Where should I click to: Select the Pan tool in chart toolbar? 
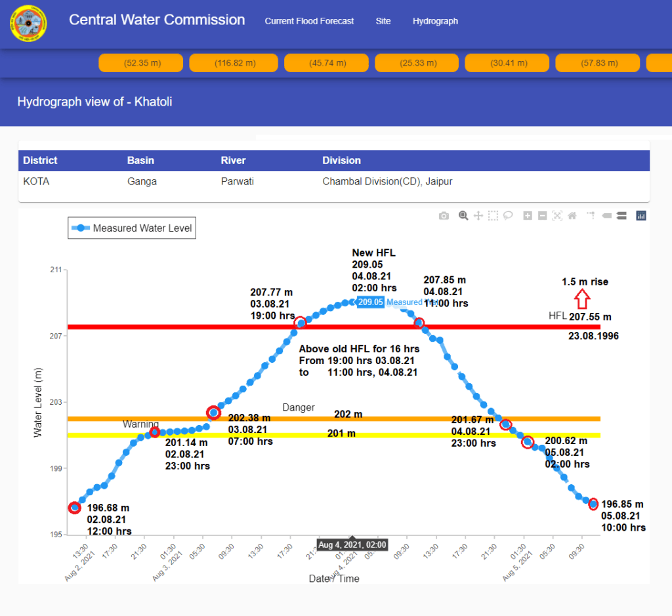point(478,216)
